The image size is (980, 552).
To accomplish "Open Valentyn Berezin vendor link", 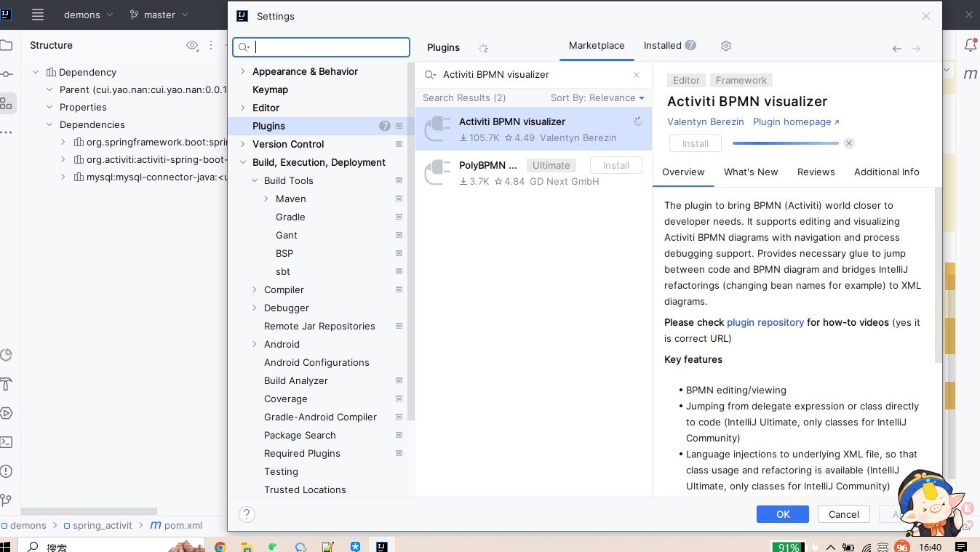I will 706,121.
